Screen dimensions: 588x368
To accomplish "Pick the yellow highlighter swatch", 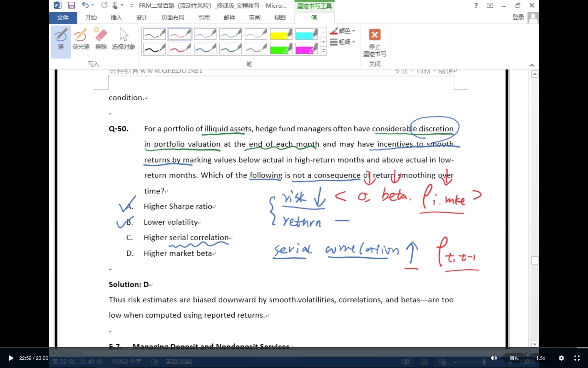I will [281, 34].
